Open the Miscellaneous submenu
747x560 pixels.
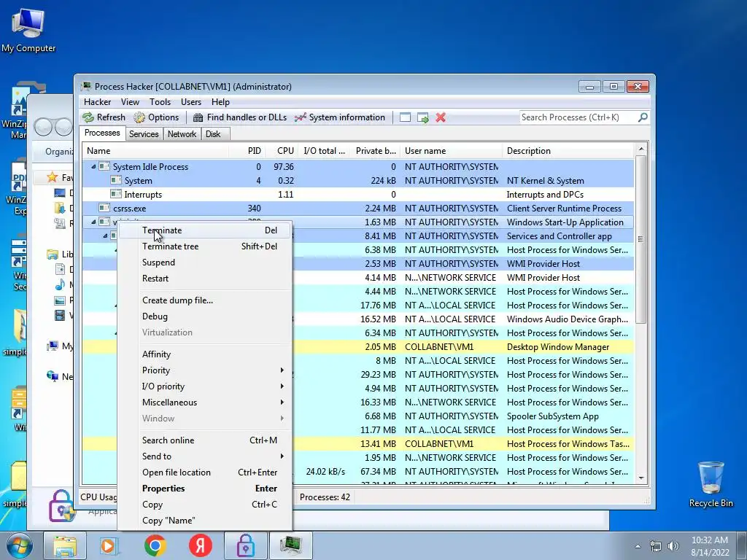pyautogui.click(x=205, y=402)
